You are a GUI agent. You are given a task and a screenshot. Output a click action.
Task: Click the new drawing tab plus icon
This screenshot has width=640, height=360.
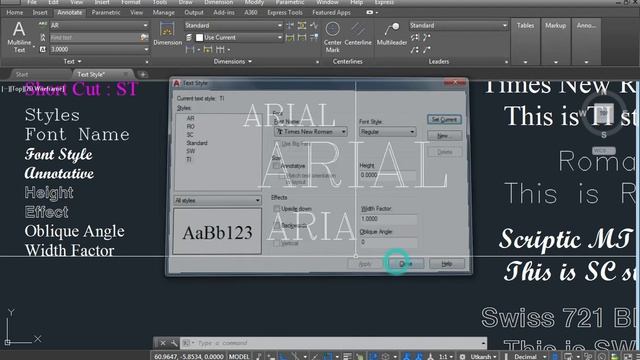pos(143,74)
